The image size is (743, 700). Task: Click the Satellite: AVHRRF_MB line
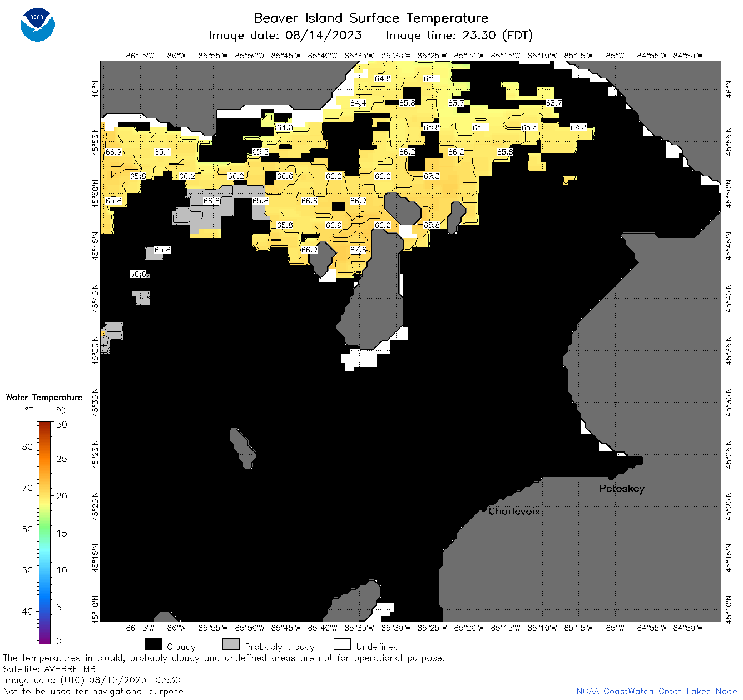pos(49,669)
